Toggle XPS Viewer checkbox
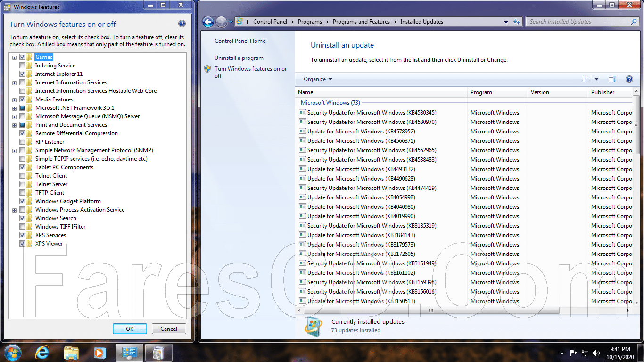 tap(23, 244)
